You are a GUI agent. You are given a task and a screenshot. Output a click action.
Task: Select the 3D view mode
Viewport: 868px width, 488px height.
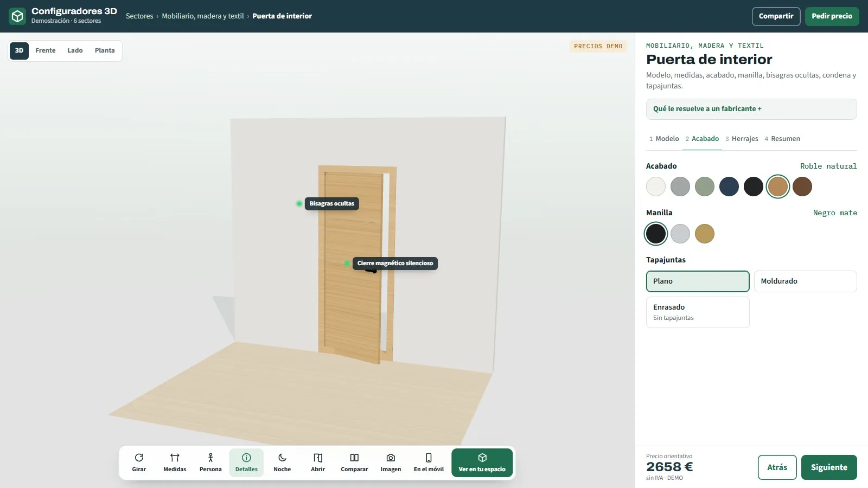(x=19, y=50)
